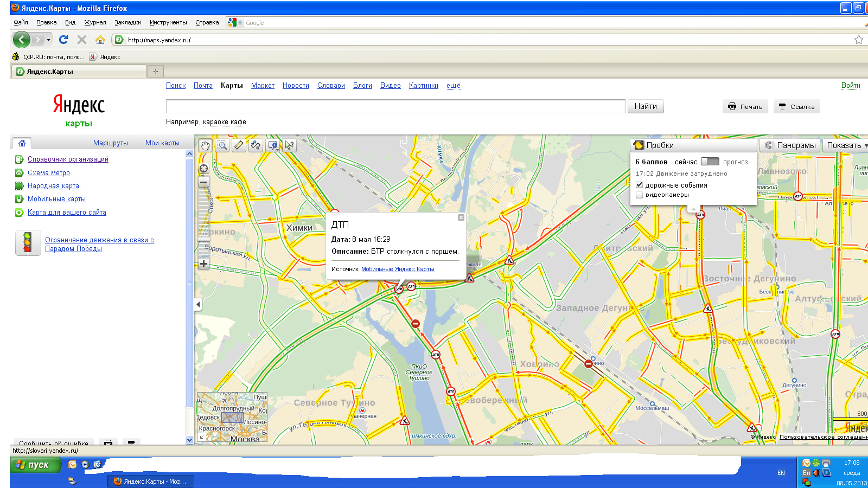
Task: Open Карта для вашего сайта link
Action: (67, 213)
